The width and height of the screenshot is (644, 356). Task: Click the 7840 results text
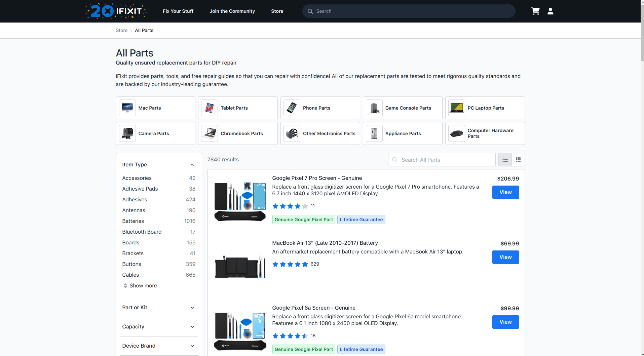coord(223,160)
